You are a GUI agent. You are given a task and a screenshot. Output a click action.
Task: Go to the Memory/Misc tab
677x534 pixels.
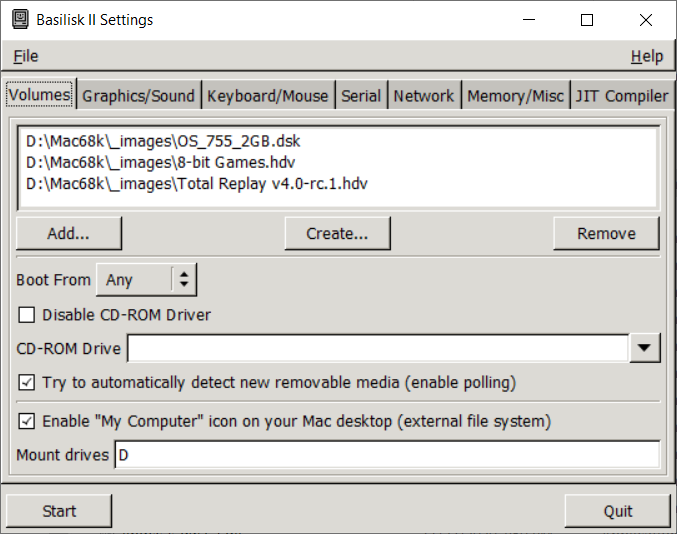pos(516,96)
